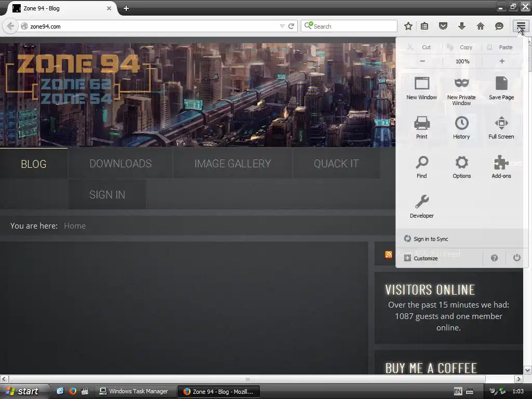The width and height of the screenshot is (532, 399).
Task: Go to the Home page icon
Action: point(481,26)
